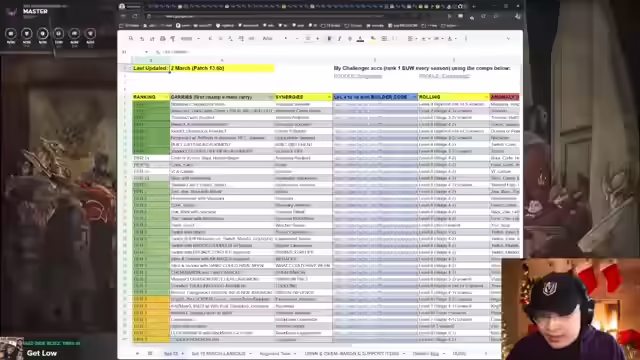Open the fill color highlighter icon
The width and height of the screenshot is (640, 360).
tap(373, 39)
